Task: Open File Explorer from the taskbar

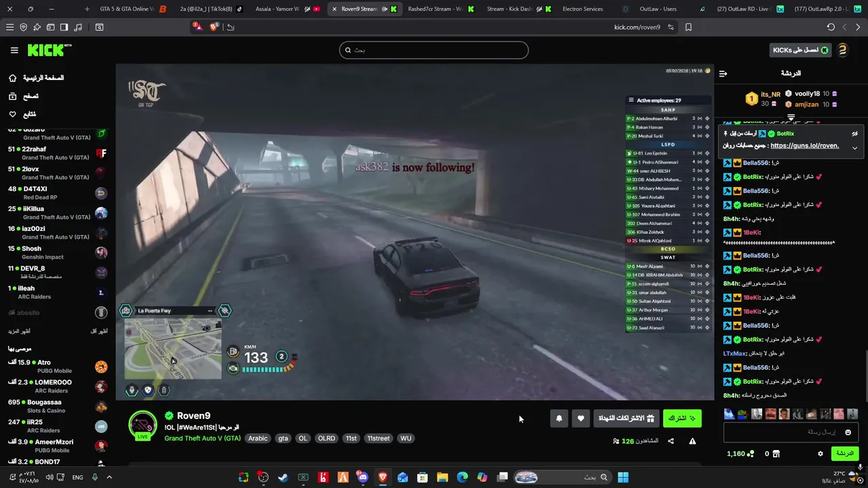Action: [x=442, y=477]
